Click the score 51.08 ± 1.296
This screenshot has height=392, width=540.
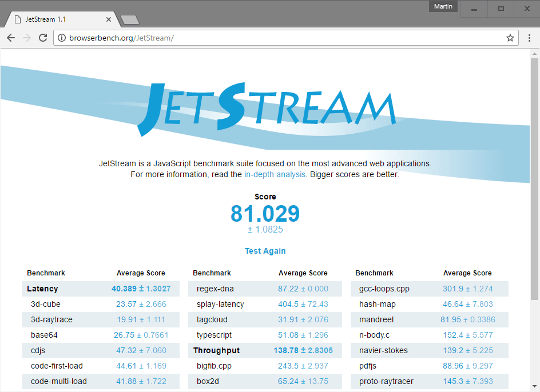click(x=303, y=335)
